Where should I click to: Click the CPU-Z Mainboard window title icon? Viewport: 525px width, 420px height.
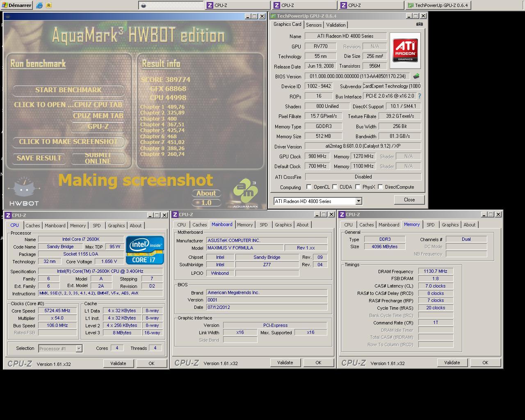tap(175, 215)
